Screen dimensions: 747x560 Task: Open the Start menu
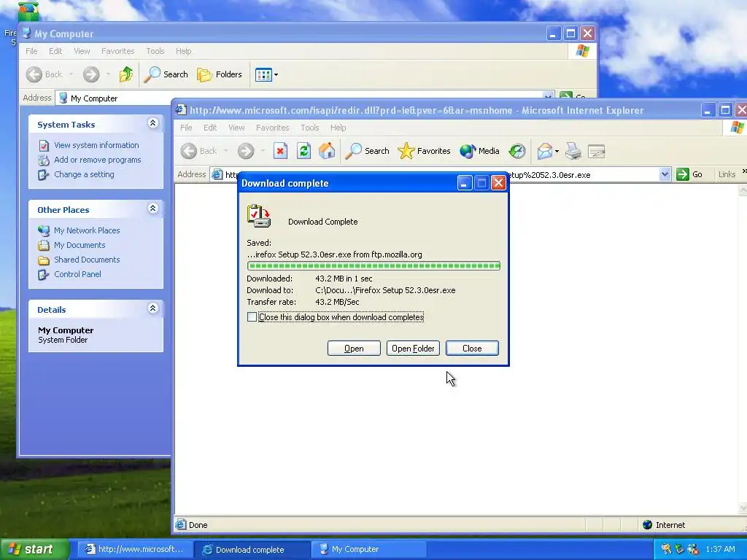click(35, 549)
